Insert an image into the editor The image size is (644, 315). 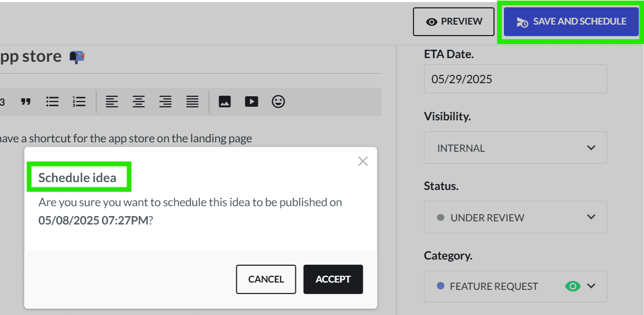(225, 102)
